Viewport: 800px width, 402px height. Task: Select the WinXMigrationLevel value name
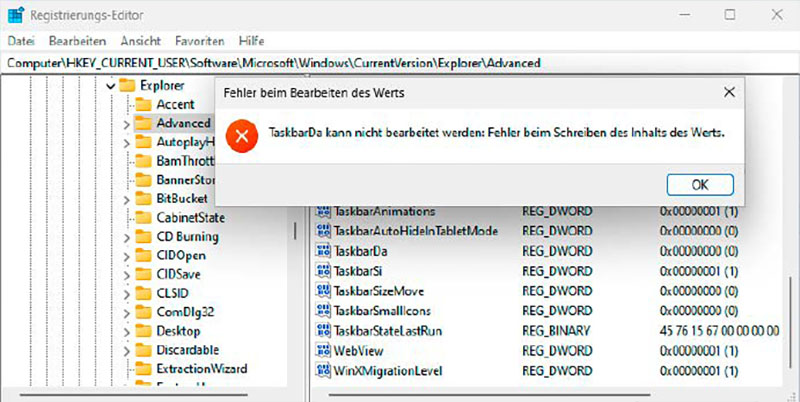coord(388,370)
